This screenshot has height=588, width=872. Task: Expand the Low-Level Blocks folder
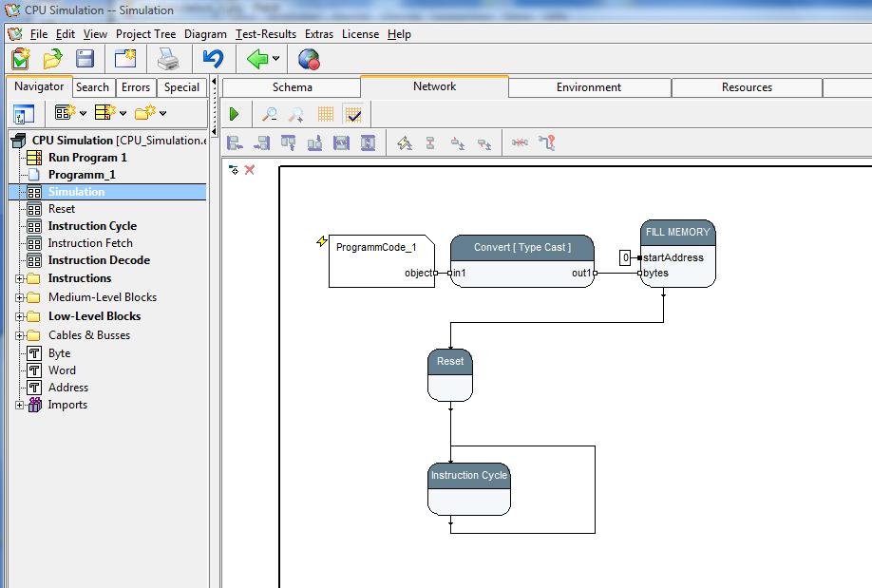click(x=21, y=316)
